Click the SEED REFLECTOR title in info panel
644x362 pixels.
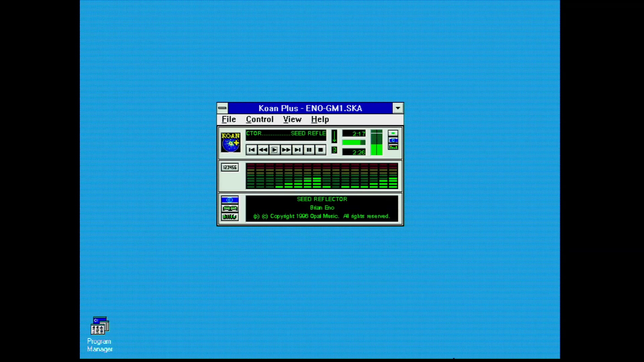click(322, 199)
